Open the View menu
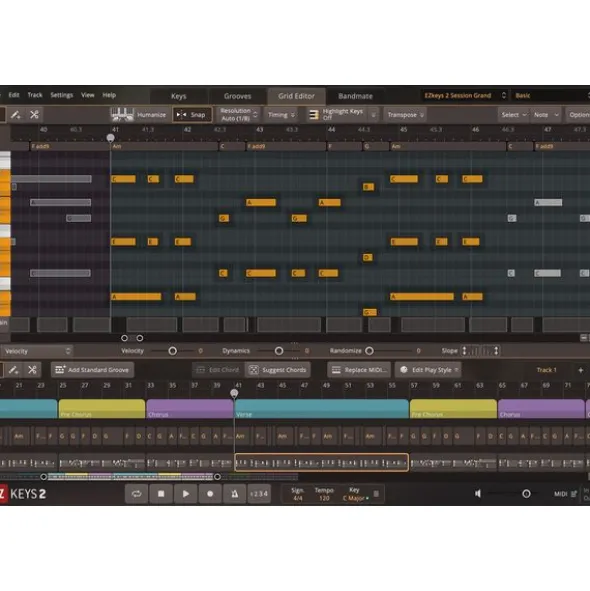This screenshot has width=590, height=591. 87,95
